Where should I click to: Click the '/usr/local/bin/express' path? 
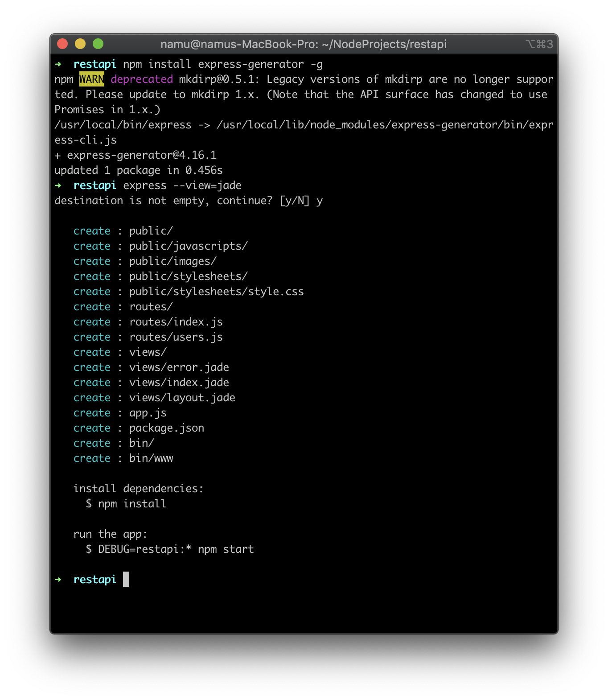[x=123, y=125]
